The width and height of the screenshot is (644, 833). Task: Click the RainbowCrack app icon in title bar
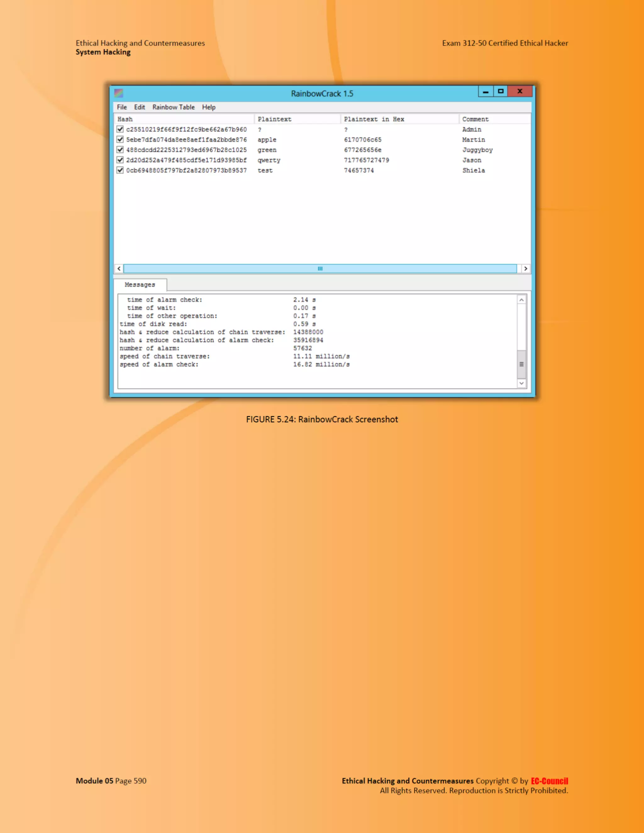coord(119,93)
